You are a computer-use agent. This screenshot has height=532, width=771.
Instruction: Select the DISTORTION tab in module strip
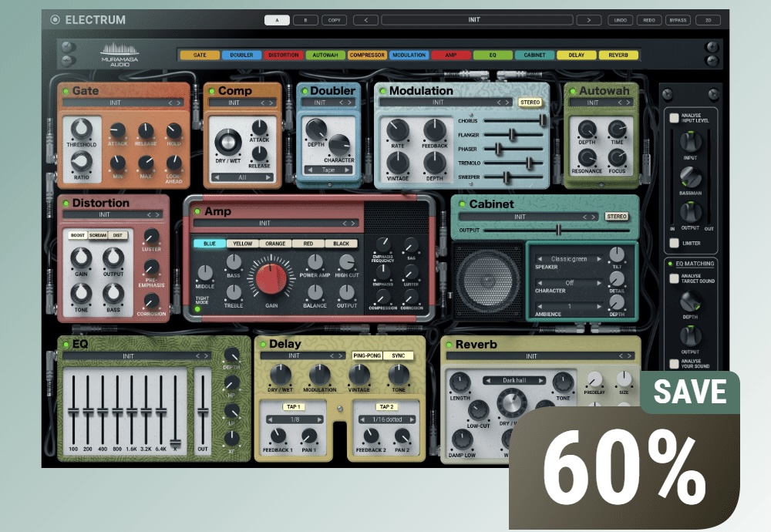[283, 55]
